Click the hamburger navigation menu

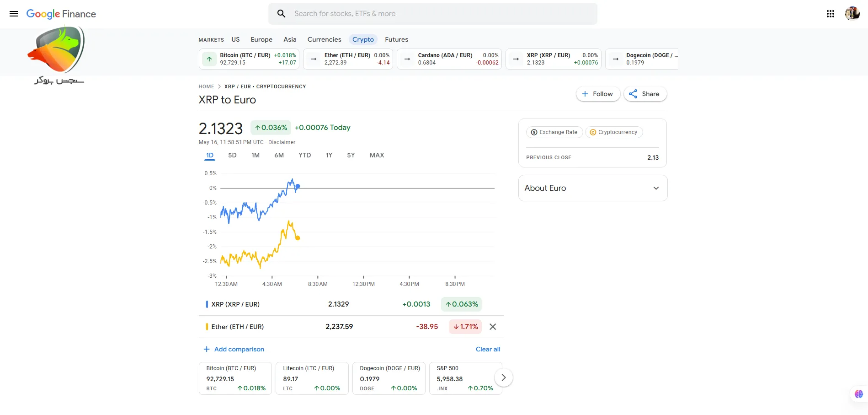pos(13,13)
